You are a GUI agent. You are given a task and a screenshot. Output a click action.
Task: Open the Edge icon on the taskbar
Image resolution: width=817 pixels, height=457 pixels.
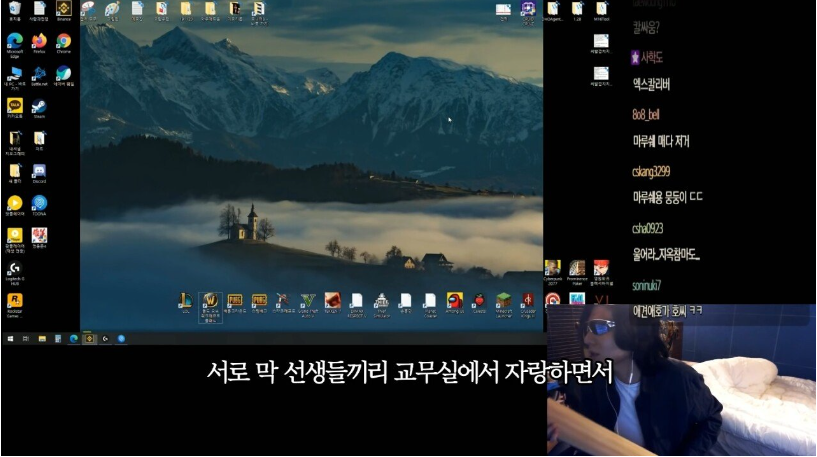point(73,339)
